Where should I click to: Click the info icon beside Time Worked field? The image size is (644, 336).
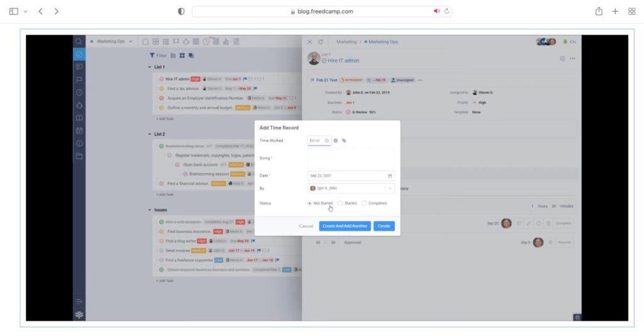tap(336, 140)
